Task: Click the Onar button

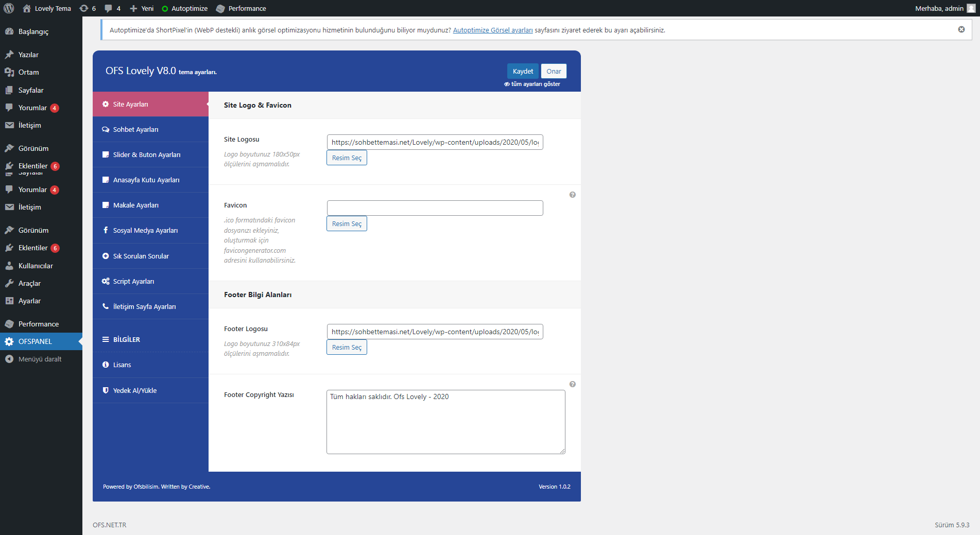Action: coord(554,71)
